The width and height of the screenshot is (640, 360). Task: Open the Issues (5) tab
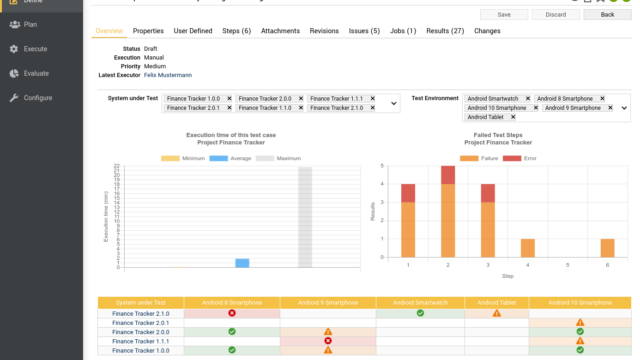[364, 31]
